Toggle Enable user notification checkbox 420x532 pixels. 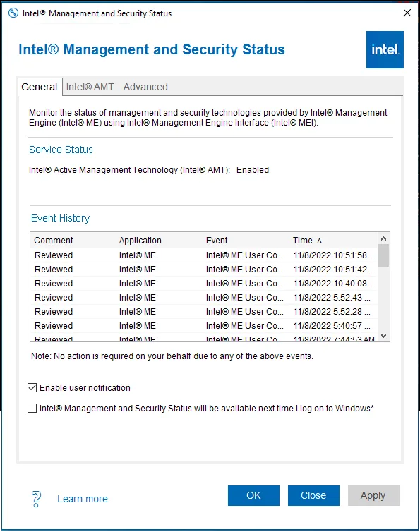(32, 387)
